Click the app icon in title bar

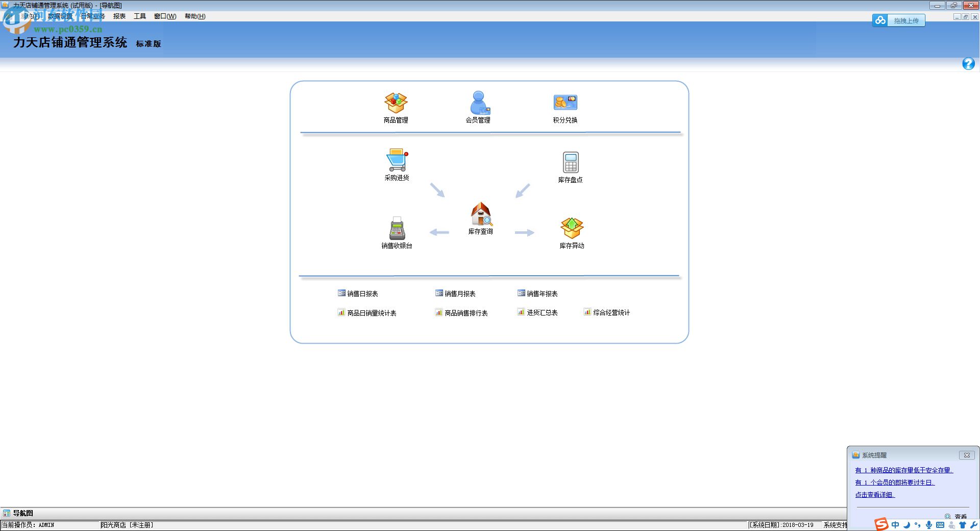point(6,5)
